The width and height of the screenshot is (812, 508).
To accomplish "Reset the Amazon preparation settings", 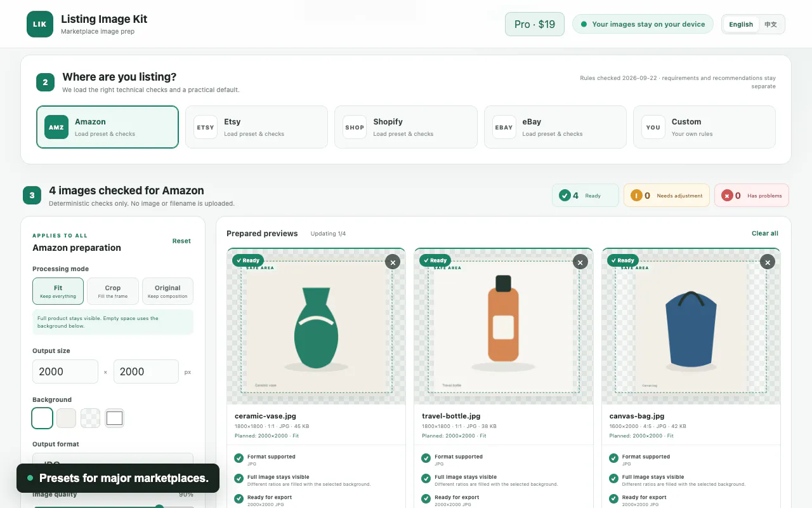I will coord(181,241).
